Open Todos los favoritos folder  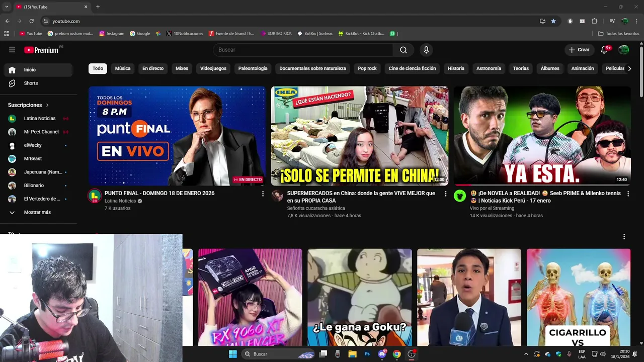618,34
